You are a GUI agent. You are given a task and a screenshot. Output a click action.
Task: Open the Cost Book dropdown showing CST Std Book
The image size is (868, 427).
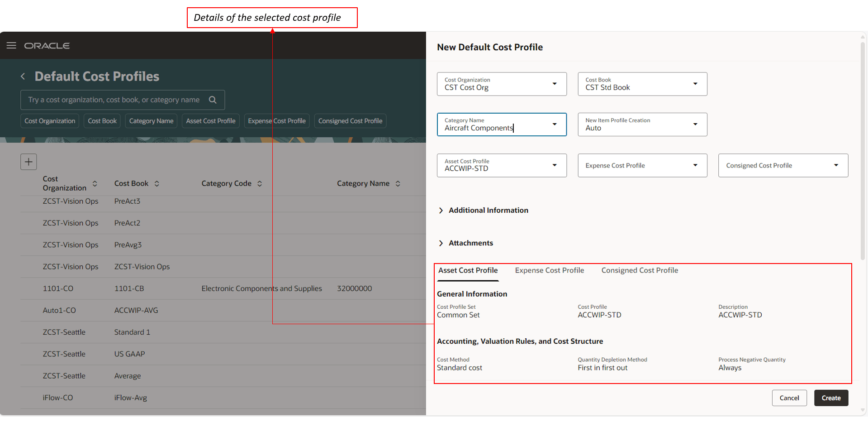[696, 84]
